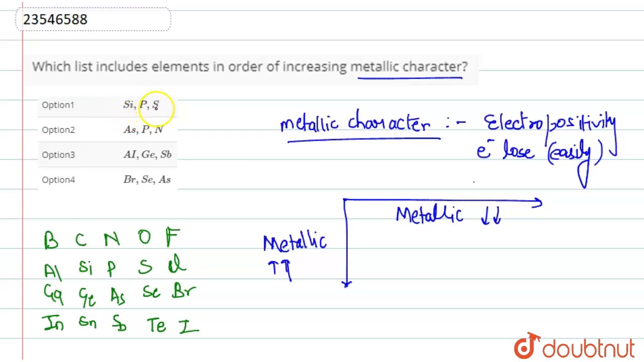Select Option3 Al, Ge, Sb row

(108, 154)
